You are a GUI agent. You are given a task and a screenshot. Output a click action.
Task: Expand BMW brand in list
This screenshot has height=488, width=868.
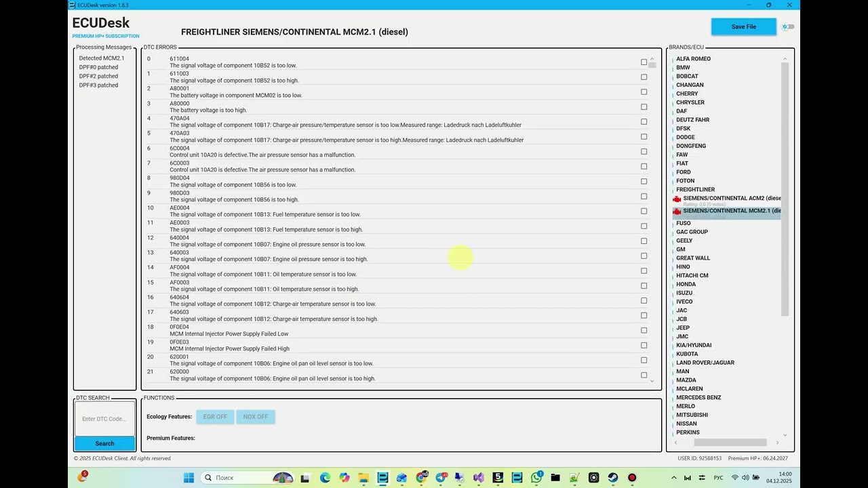click(x=683, y=68)
